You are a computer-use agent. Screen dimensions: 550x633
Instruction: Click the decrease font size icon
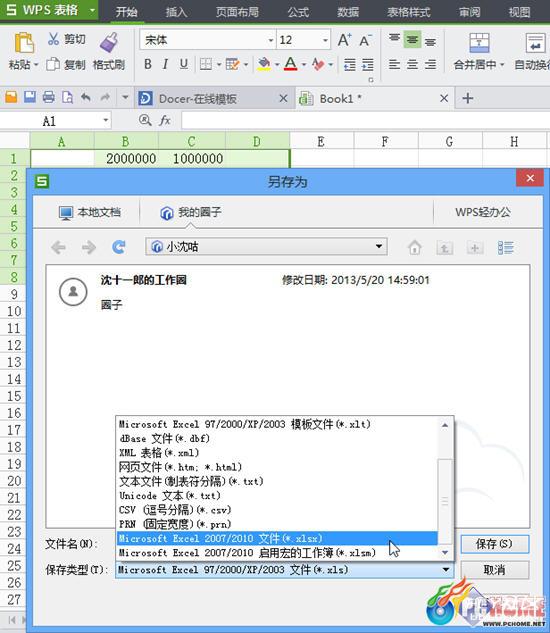coord(365,40)
